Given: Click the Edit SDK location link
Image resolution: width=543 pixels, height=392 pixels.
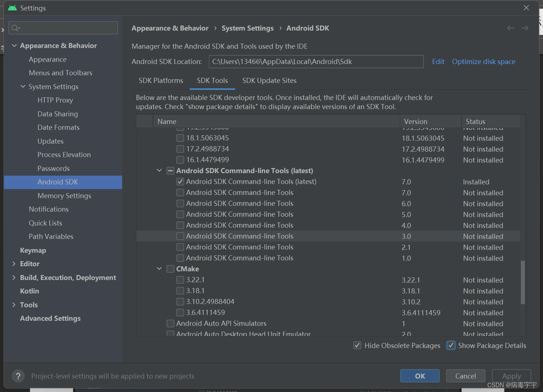Looking at the screenshot, I should click(438, 61).
